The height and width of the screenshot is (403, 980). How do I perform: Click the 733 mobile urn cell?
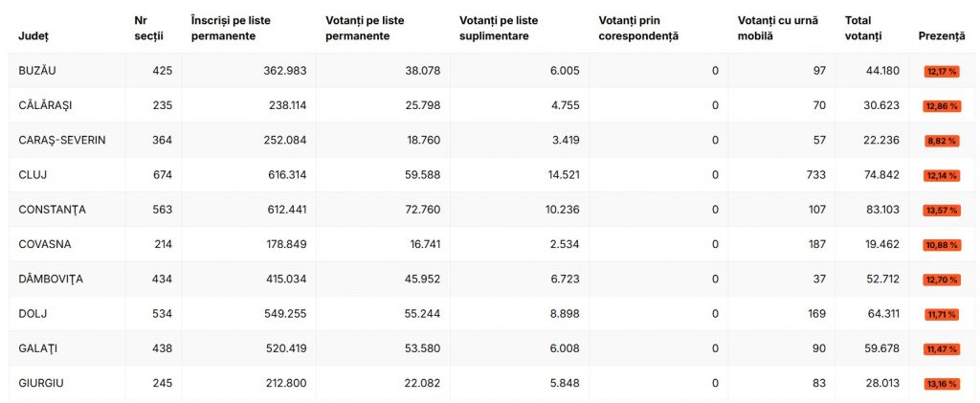(x=816, y=175)
